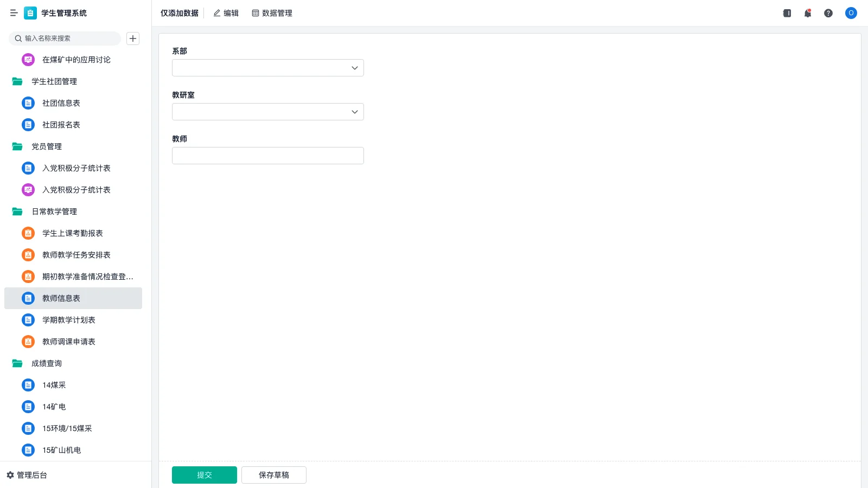The width and height of the screenshot is (868, 488).
Task: Open the 系部 dropdown
Action: (268, 68)
